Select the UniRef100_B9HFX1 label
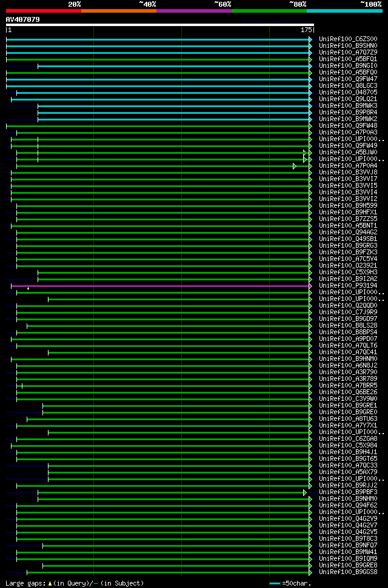Viewport: 388px width, 588px height. pos(348,213)
